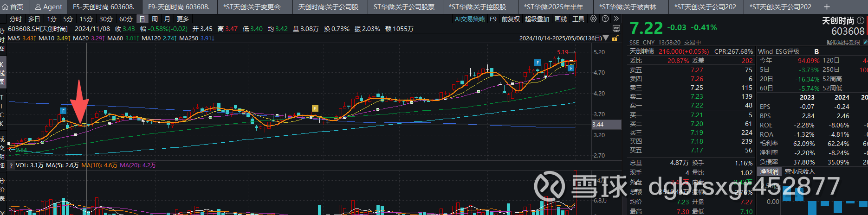Click 买四 price 7.18
The width and height of the screenshot is (868, 215).
pos(697,141)
